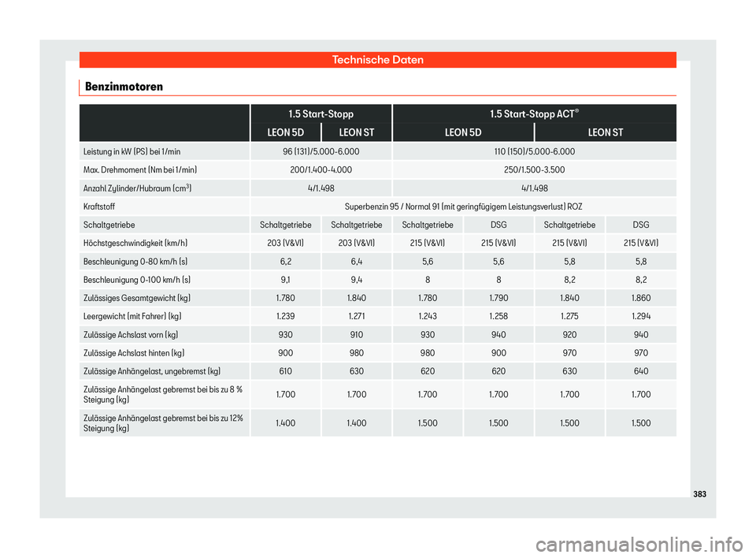Click the front axle load value '920'
The height and width of the screenshot is (558, 756).
click(x=570, y=335)
